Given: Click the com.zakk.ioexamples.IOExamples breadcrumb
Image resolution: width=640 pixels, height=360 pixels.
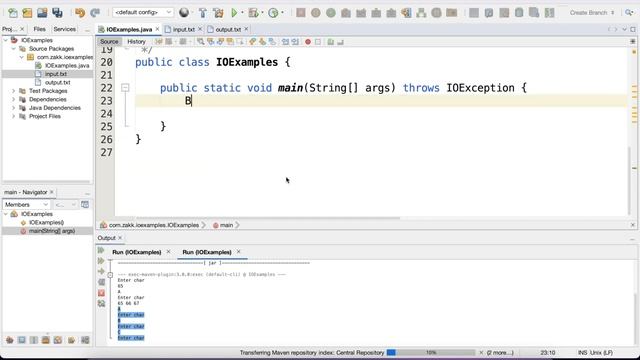Looking at the screenshot, I should pyautogui.click(x=153, y=225).
